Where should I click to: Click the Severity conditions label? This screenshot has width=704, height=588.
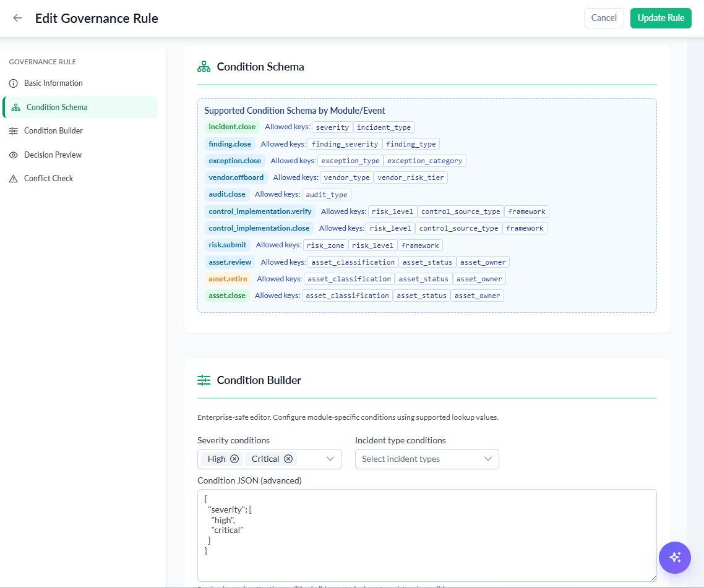click(233, 440)
